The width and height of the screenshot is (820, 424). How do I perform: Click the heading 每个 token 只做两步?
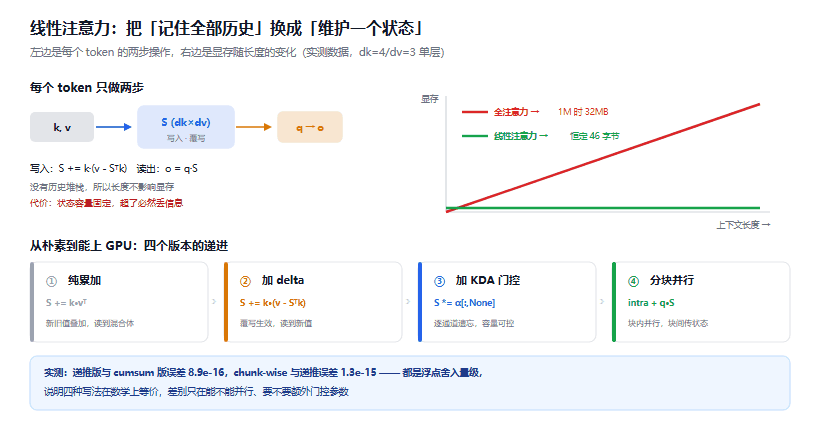87,87
